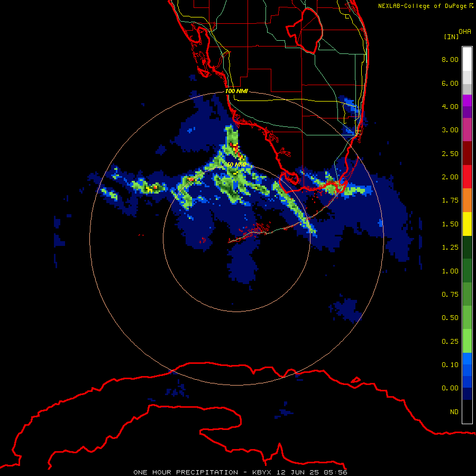476x476 pixels.
Task: Click the 1.00 legend value
Action: [450, 271]
